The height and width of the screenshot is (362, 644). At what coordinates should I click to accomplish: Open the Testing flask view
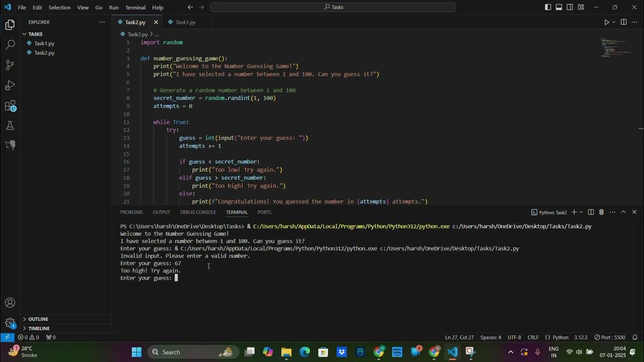coord(10,125)
